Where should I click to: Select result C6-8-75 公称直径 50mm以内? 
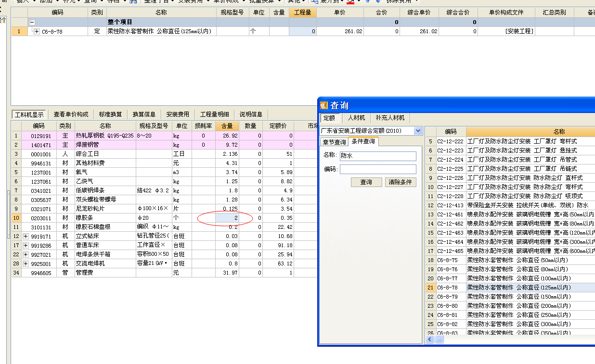[510, 260]
